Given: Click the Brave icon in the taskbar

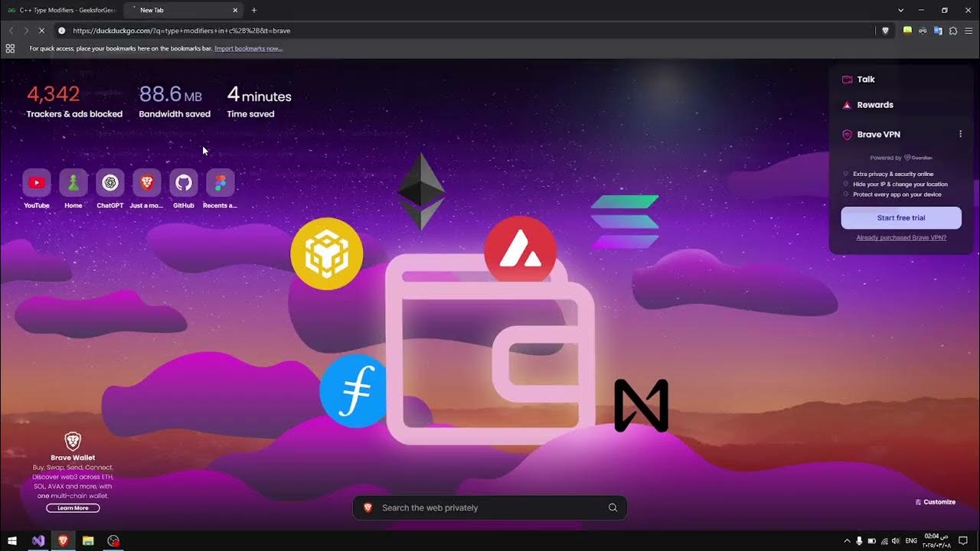Looking at the screenshot, I should coord(63,541).
